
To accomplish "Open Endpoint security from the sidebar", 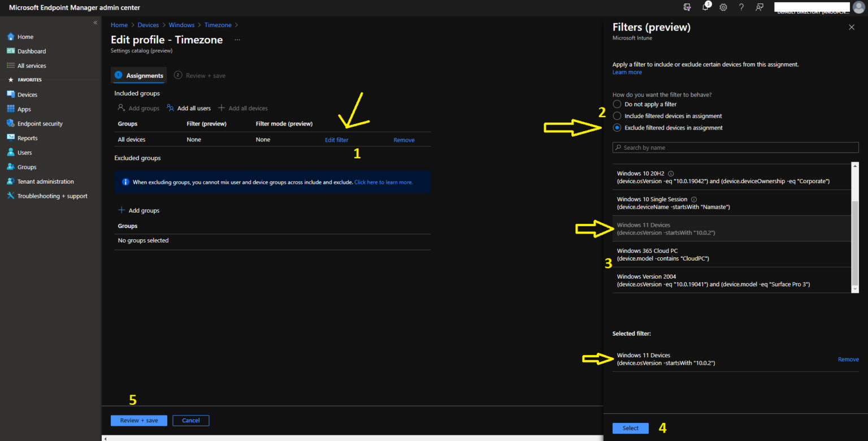I will tap(38, 123).
